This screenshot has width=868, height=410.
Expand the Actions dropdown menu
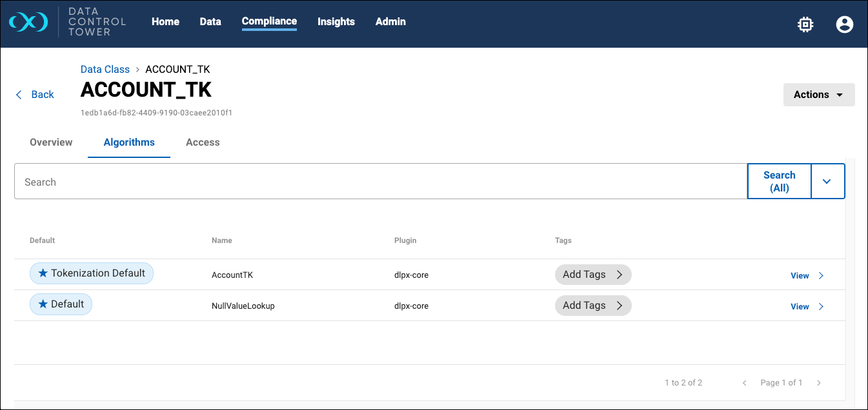pos(818,95)
